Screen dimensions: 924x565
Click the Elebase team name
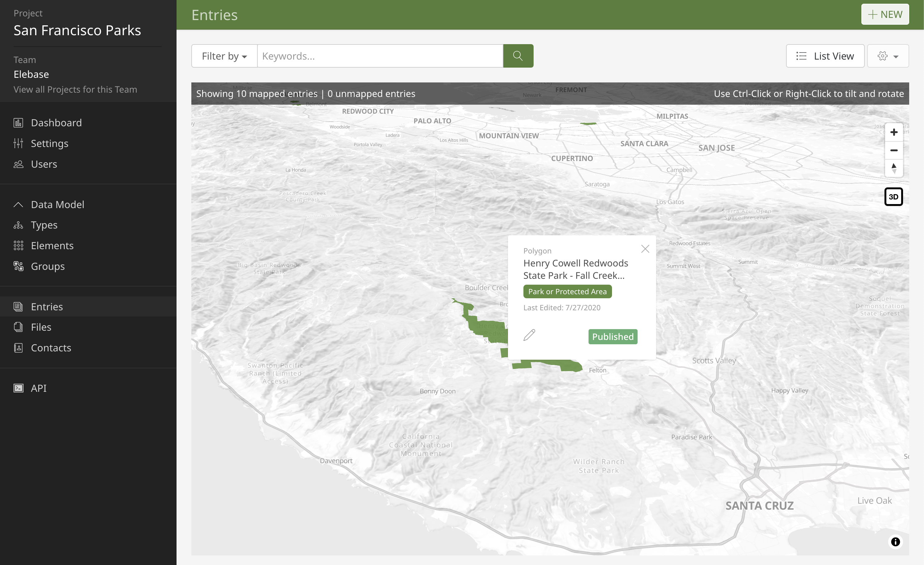[31, 74]
